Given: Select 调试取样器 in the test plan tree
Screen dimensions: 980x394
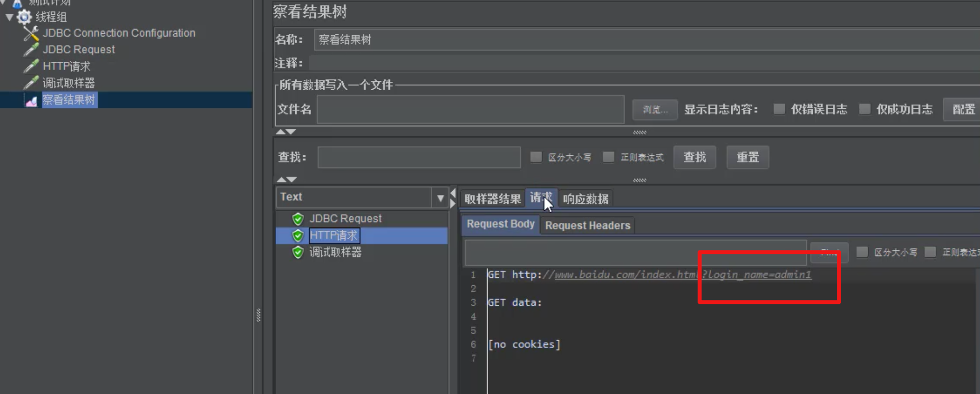Looking at the screenshot, I should coord(69,83).
